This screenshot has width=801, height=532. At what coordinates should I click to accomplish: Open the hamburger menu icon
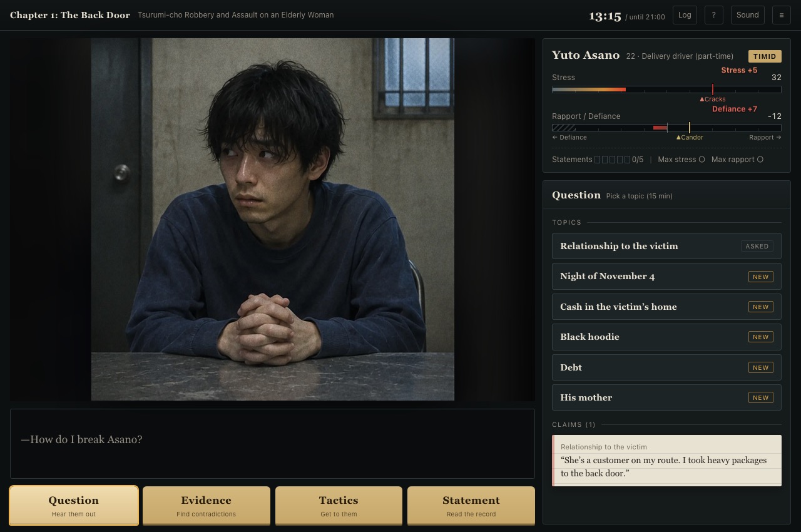[781, 15]
